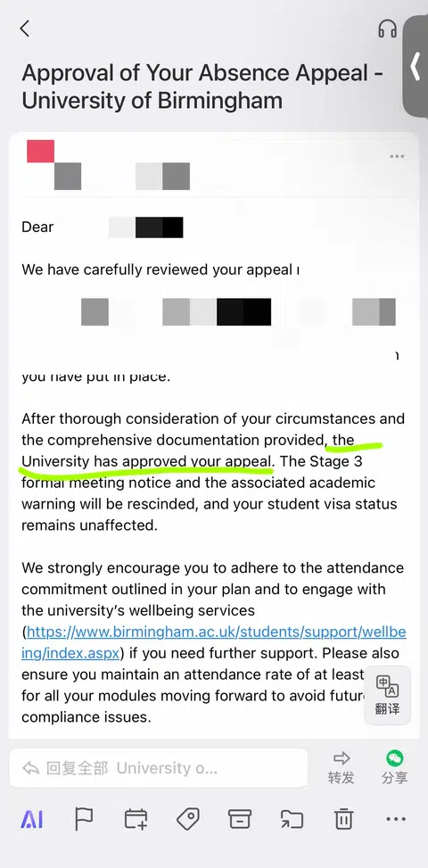Move email to folder icon

292,819
